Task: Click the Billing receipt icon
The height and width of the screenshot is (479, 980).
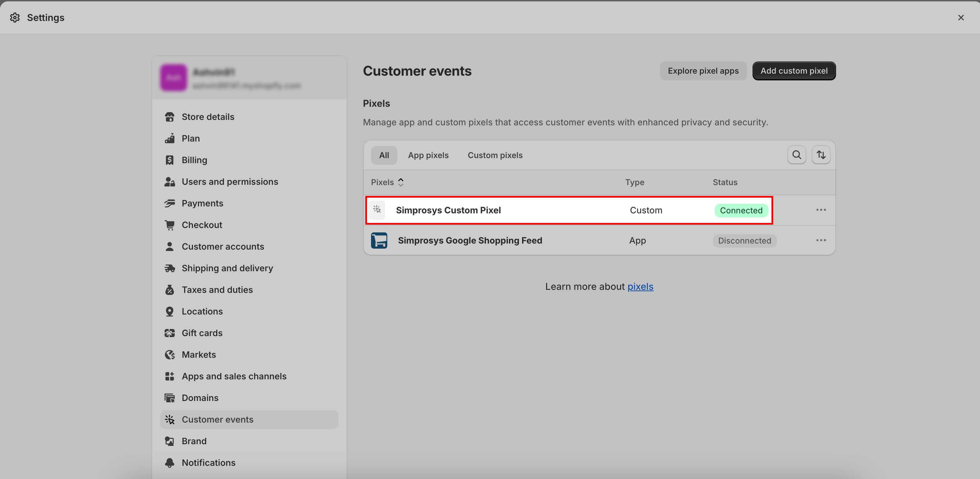Action: (x=170, y=160)
